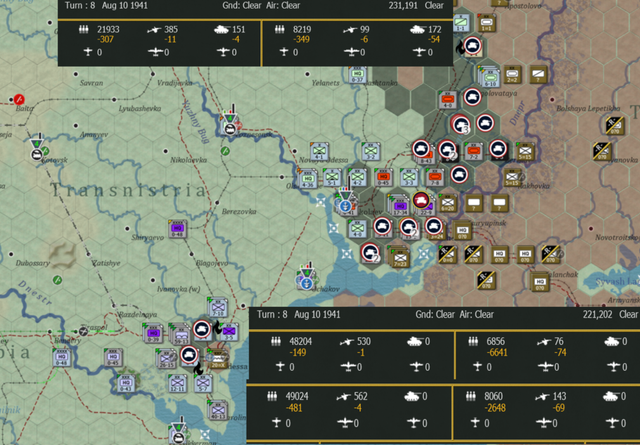Click the red rail marker near Balta

(x=19, y=99)
